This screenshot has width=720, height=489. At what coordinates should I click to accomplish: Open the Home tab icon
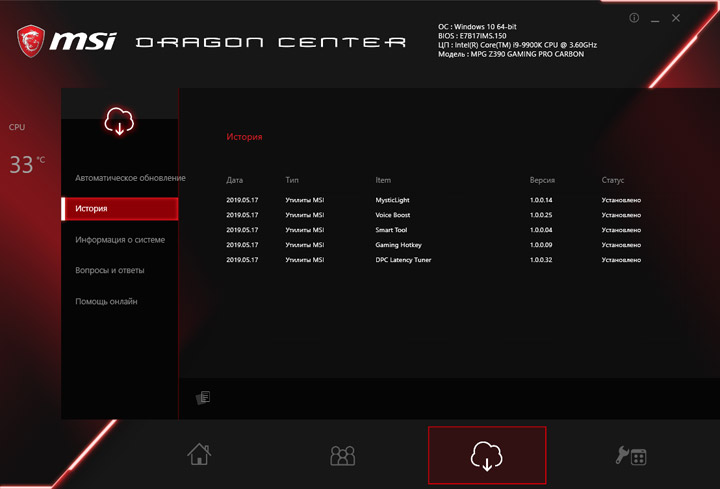tap(199, 454)
